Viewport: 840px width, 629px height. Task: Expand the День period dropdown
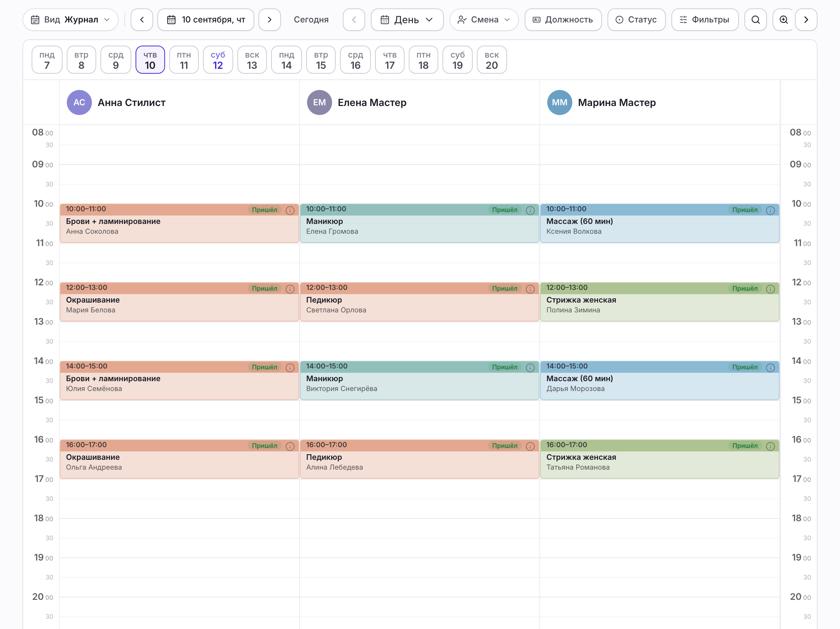[x=407, y=20]
